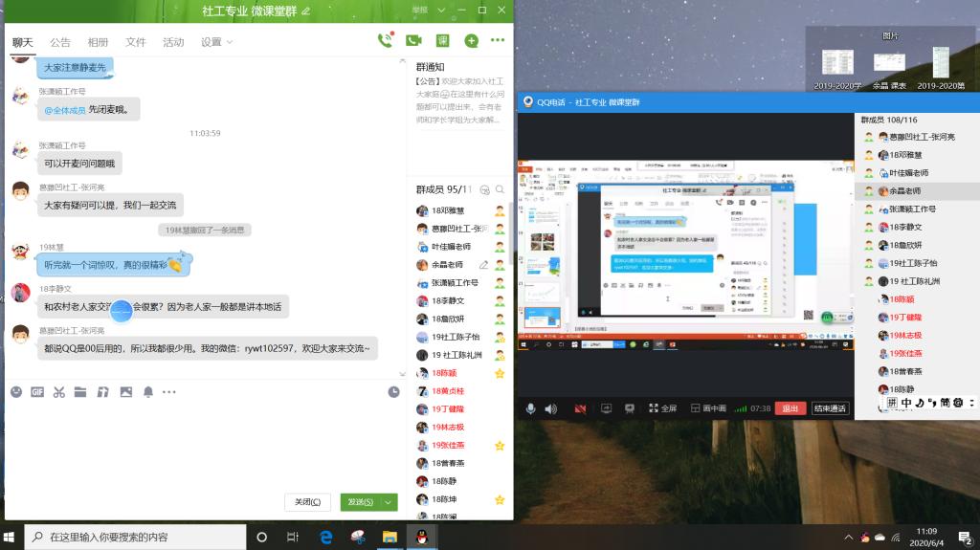Start a group voice call
980x550 pixels.
click(x=385, y=40)
